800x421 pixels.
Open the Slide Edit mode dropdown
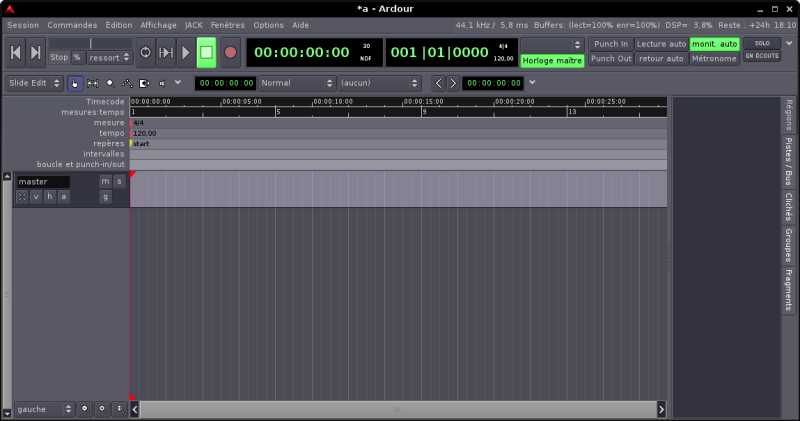click(x=34, y=83)
